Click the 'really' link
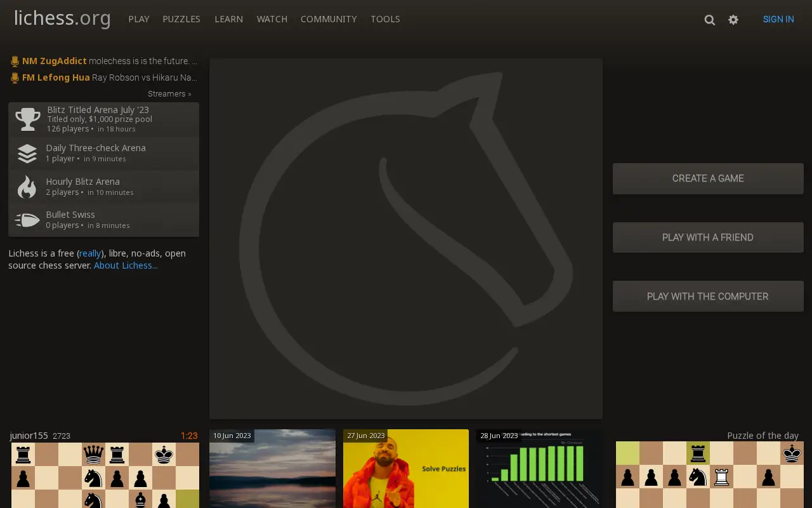Screen dimensions: 812x508 tap(90, 253)
